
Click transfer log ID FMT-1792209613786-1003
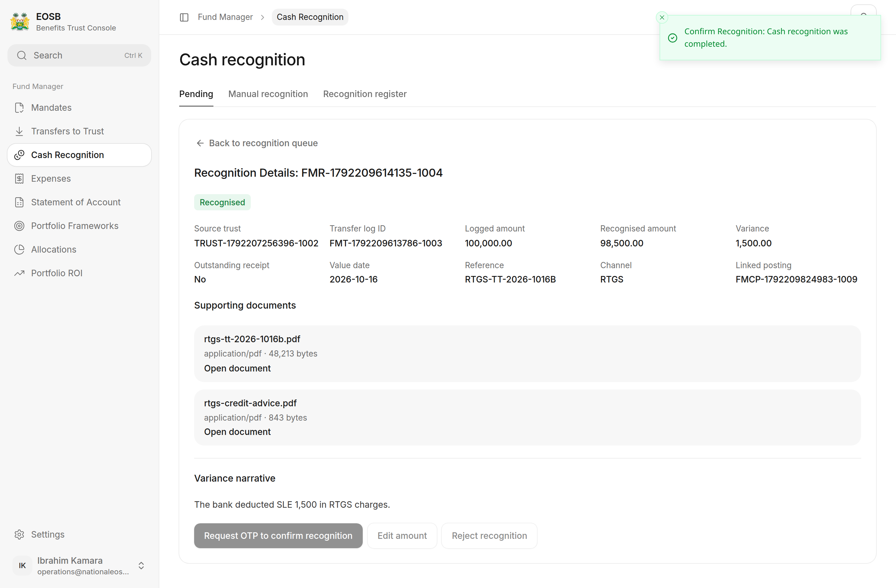[x=385, y=244]
